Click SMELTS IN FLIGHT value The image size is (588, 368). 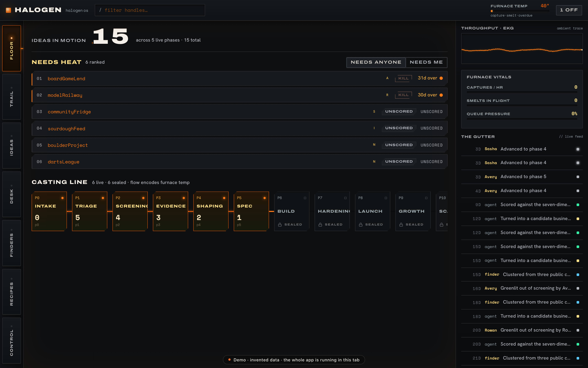click(576, 100)
